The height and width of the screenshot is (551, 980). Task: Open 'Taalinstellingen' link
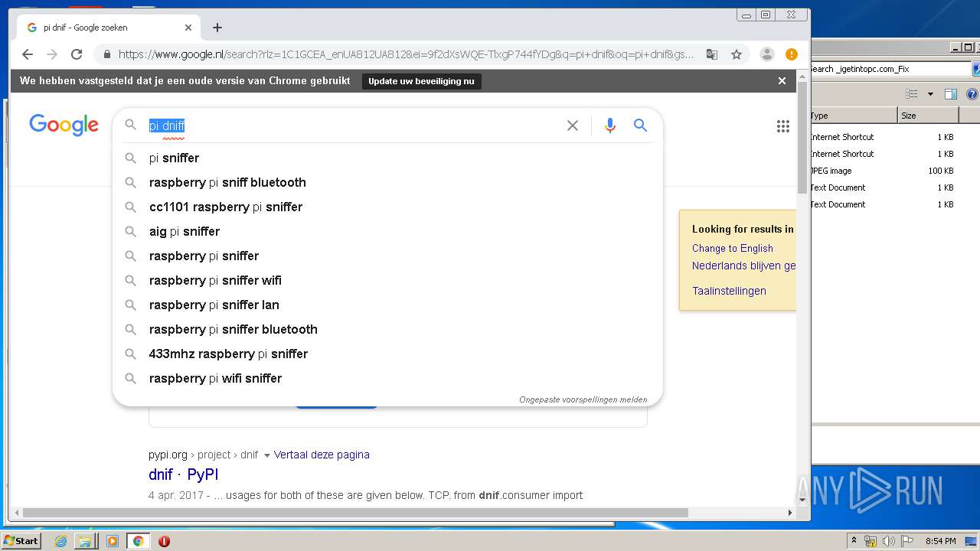[729, 291]
